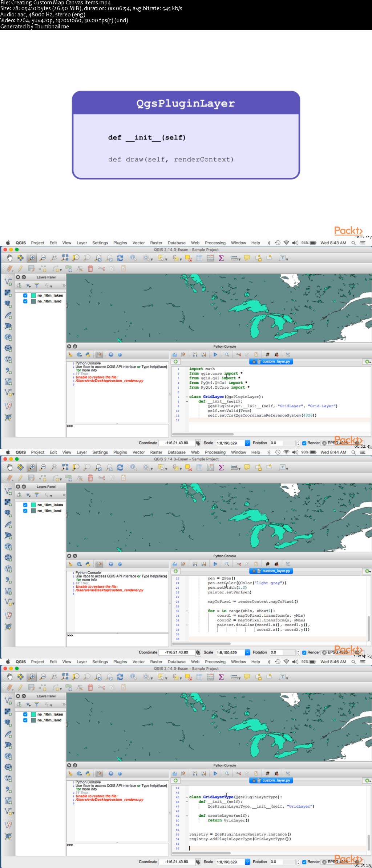Image resolution: width=372 pixels, height=868 pixels.
Task: Toggle Render checkbox in 8:46 AM frame
Action: pos(304,862)
